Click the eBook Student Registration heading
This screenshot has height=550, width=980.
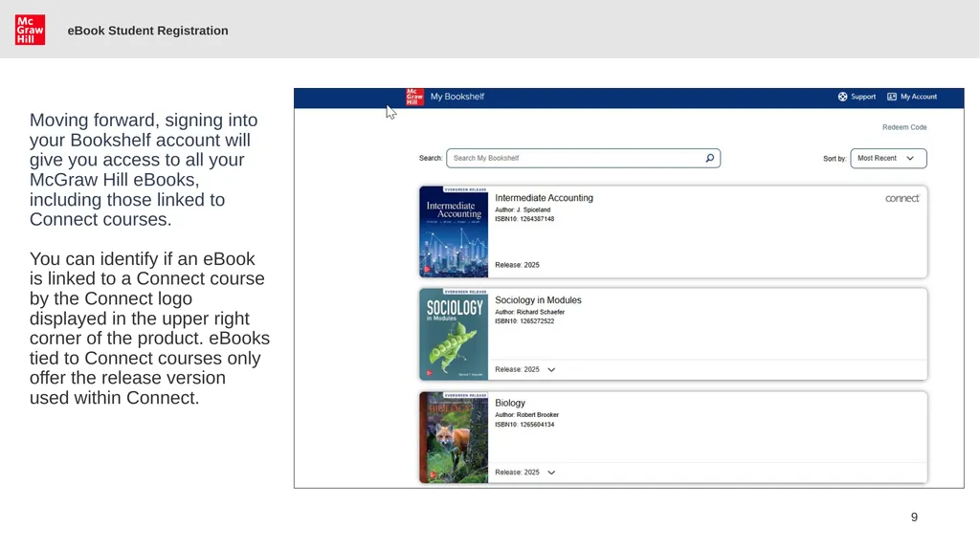click(x=147, y=31)
